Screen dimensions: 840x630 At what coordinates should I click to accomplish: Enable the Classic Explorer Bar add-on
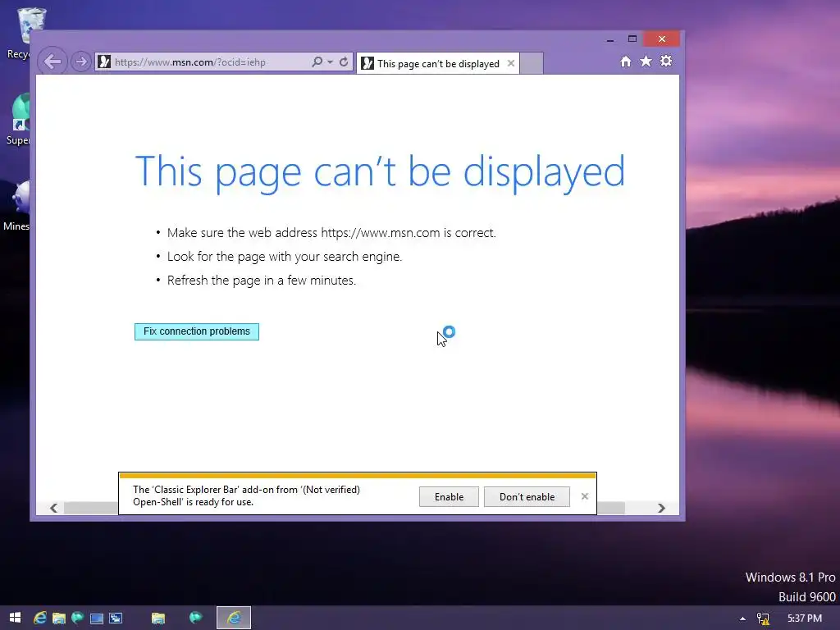pyautogui.click(x=449, y=497)
